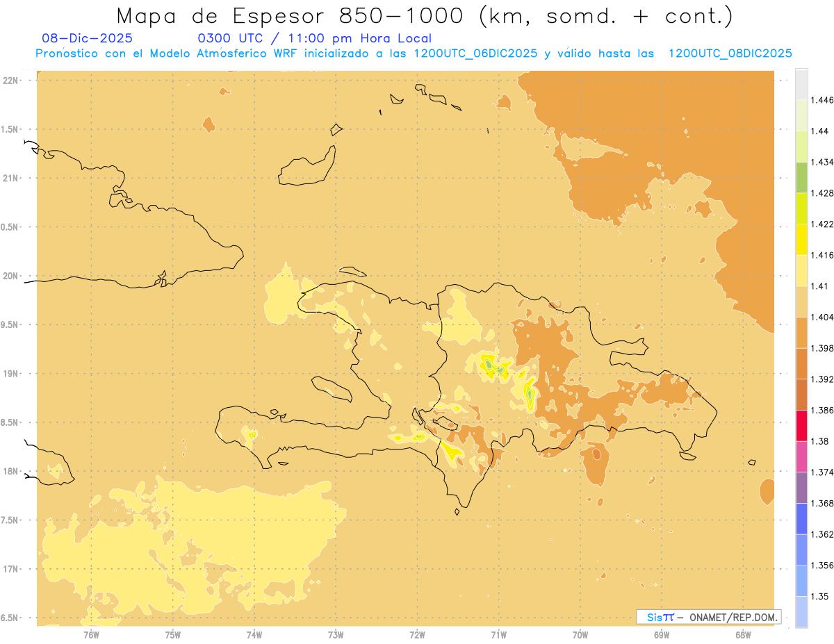Click the 69W longitude axis label

[662, 635]
